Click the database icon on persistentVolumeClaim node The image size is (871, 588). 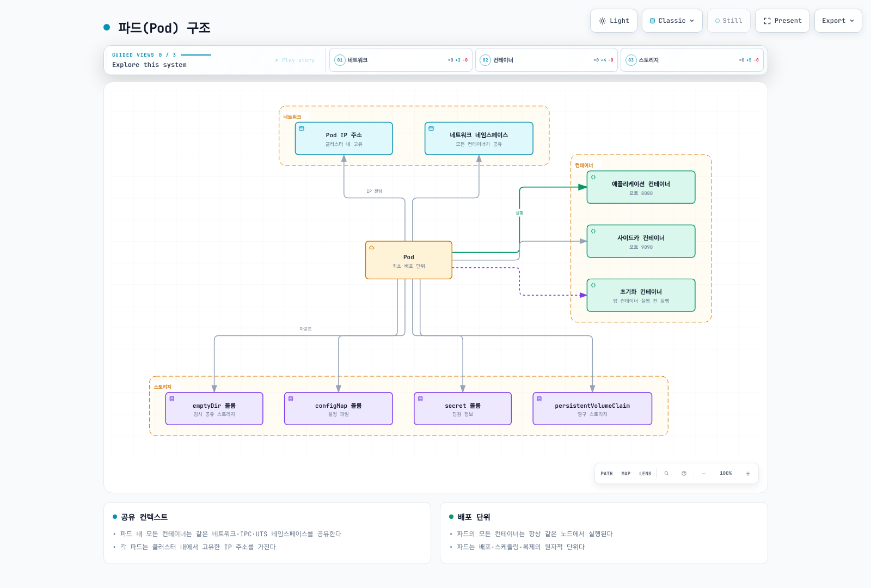(539, 399)
